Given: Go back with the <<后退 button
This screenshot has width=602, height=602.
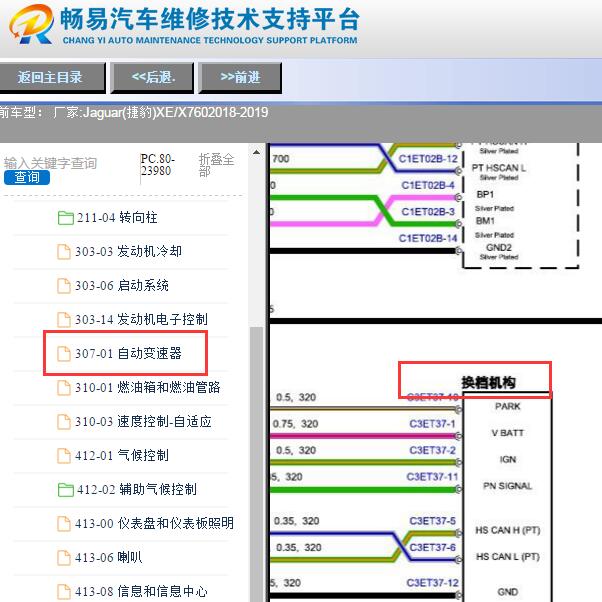Looking at the screenshot, I should [x=152, y=78].
